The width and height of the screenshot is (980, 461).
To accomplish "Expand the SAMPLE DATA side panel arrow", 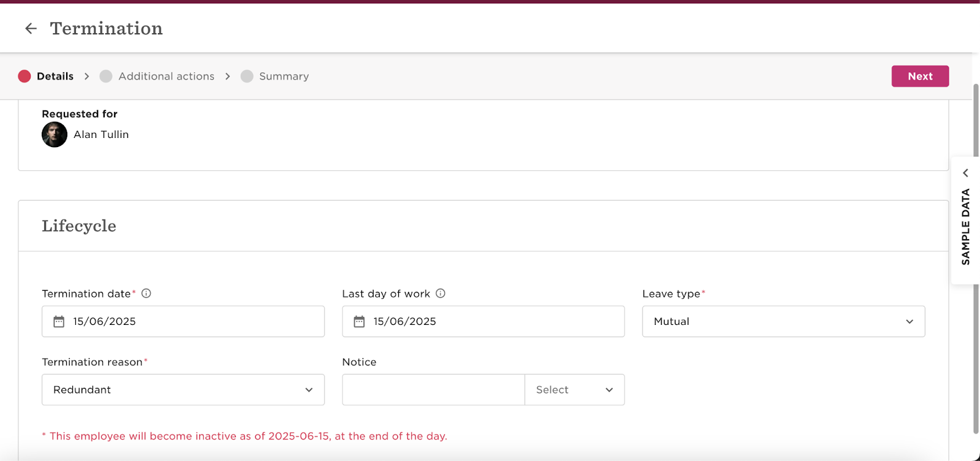I will coord(965,173).
